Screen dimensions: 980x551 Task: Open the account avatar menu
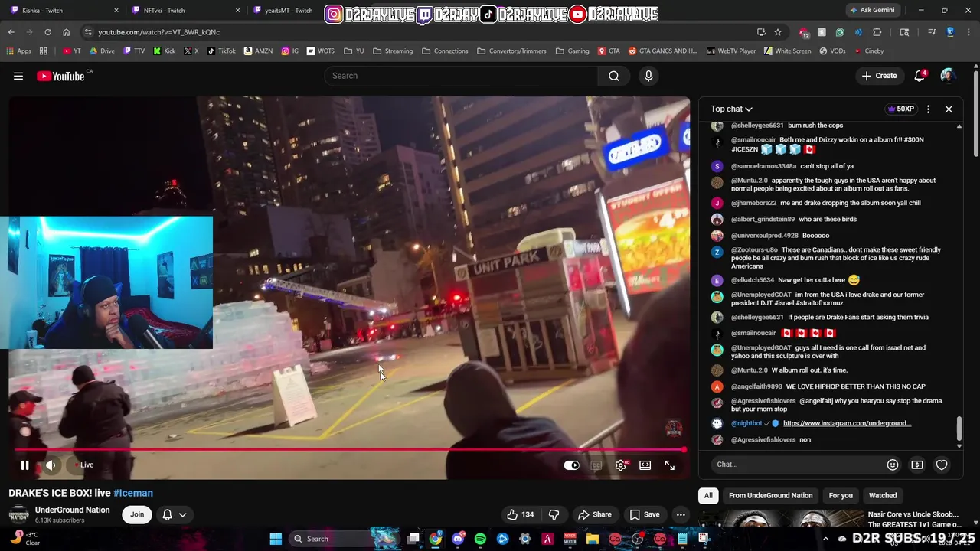point(948,76)
